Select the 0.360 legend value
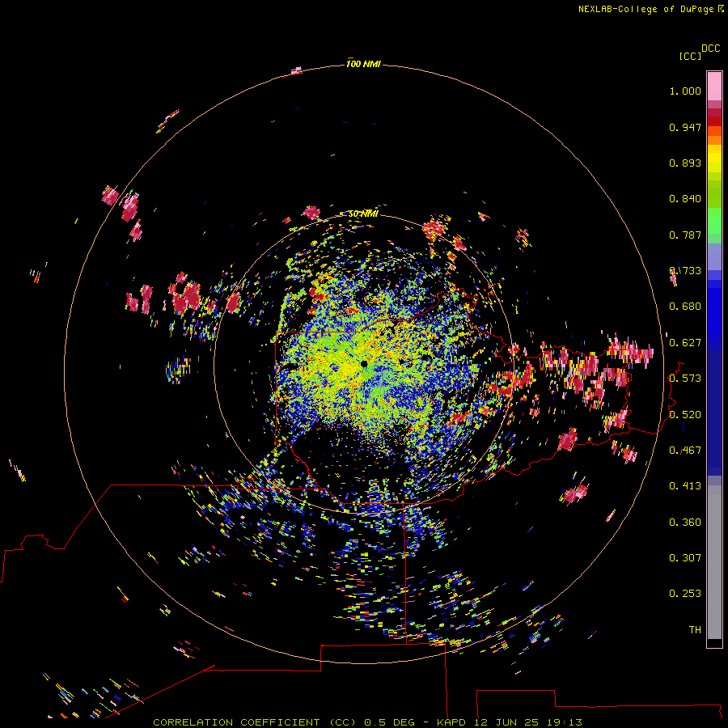The width and height of the screenshot is (728, 728). (x=685, y=523)
